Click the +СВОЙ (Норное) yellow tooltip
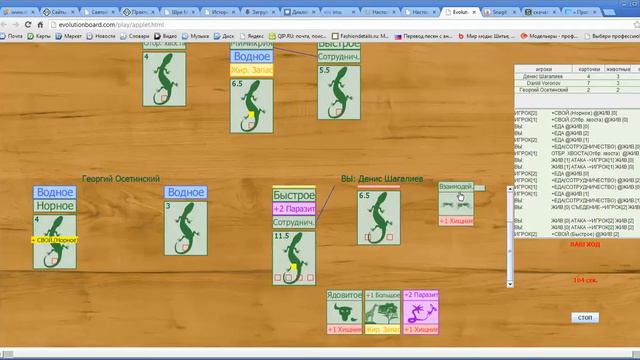 tap(55, 240)
